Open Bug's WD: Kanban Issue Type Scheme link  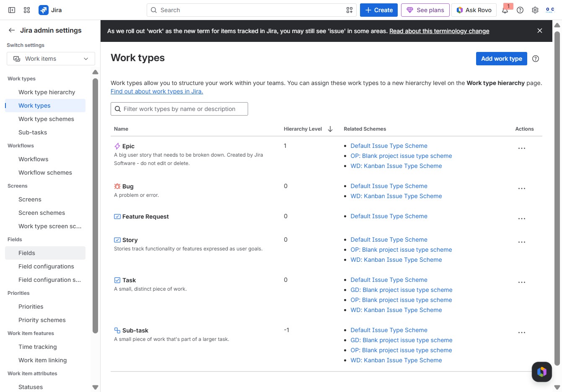point(396,196)
